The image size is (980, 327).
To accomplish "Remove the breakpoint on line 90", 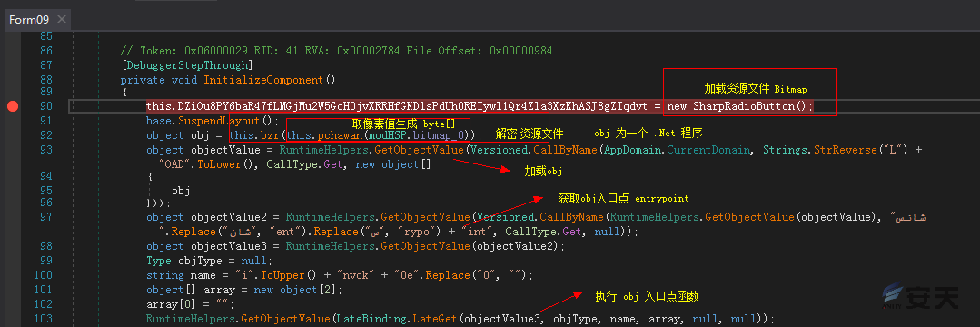I will [x=12, y=106].
